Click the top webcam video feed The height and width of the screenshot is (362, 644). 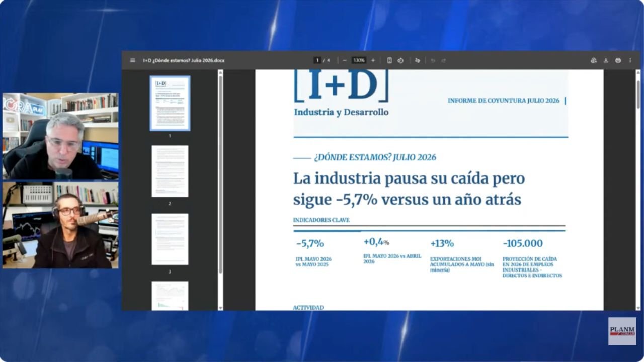pyautogui.click(x=60, y=136)
